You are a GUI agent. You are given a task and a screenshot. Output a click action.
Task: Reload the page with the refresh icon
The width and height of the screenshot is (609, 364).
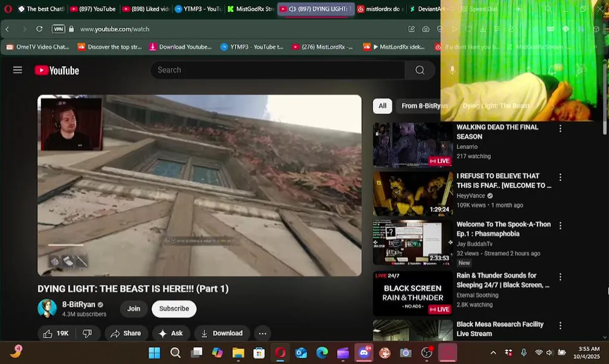(39, 29)
